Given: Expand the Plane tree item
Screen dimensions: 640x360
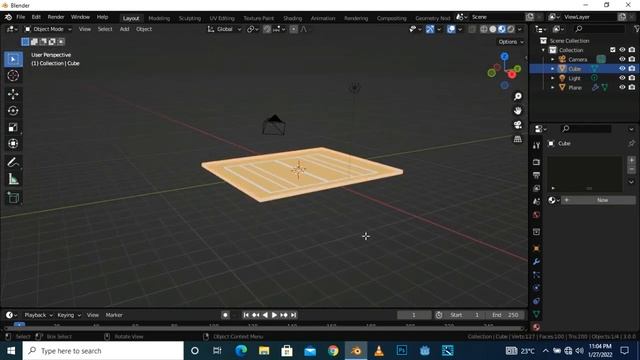Looking at the screenshot, I should pyautogui.click(x=553, y=88).
